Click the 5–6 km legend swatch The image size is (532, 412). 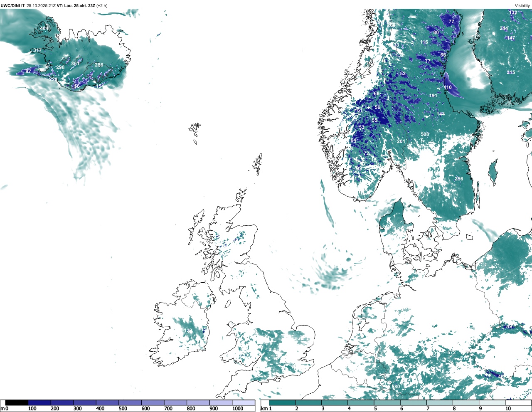point(387,402)
